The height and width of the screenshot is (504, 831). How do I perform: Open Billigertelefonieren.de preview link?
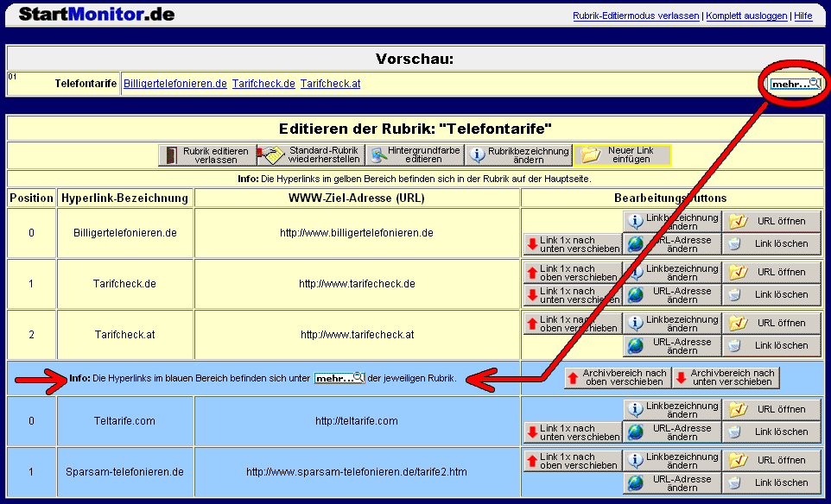click(175, 84)
